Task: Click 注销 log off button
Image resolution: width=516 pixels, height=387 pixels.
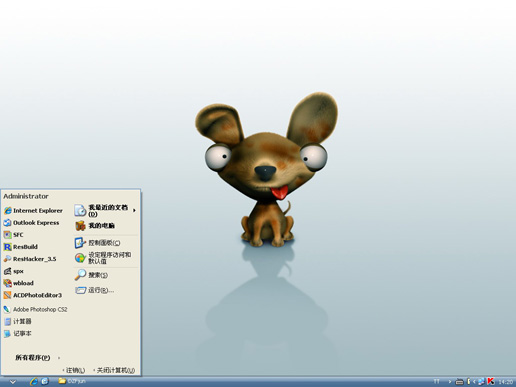Action: pyautogui.click(x=74, y=370)
